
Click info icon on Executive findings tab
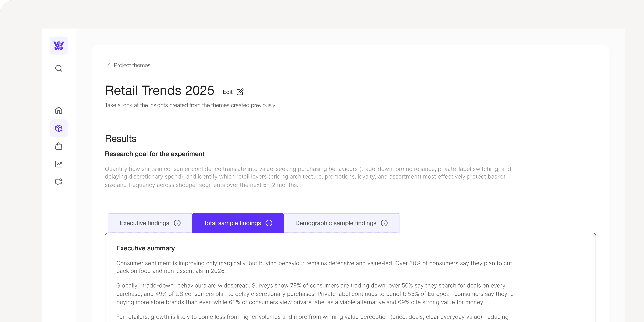point(177,223)
